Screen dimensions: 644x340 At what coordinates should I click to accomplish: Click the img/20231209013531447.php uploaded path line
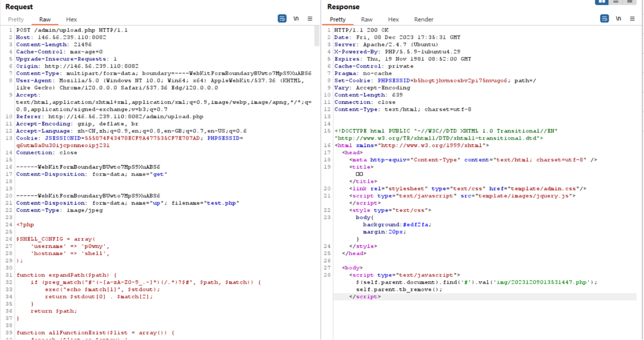(477, 282)
